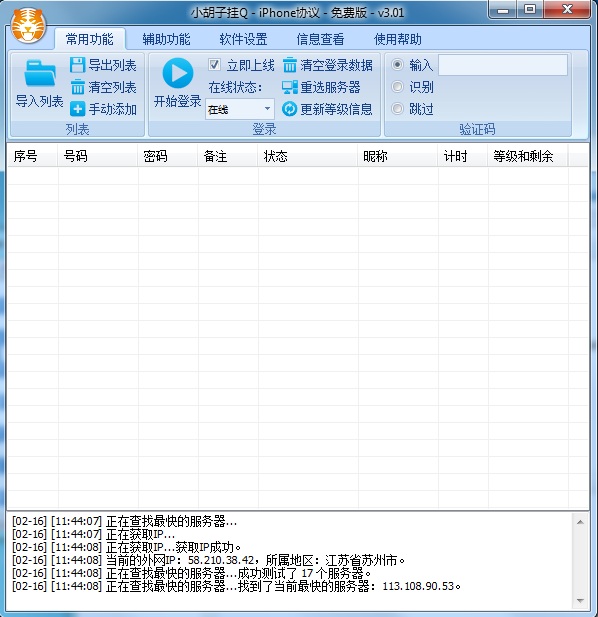Click the tiger logo application icon
This screenshot has width=598, height=617.
[28, 25]
